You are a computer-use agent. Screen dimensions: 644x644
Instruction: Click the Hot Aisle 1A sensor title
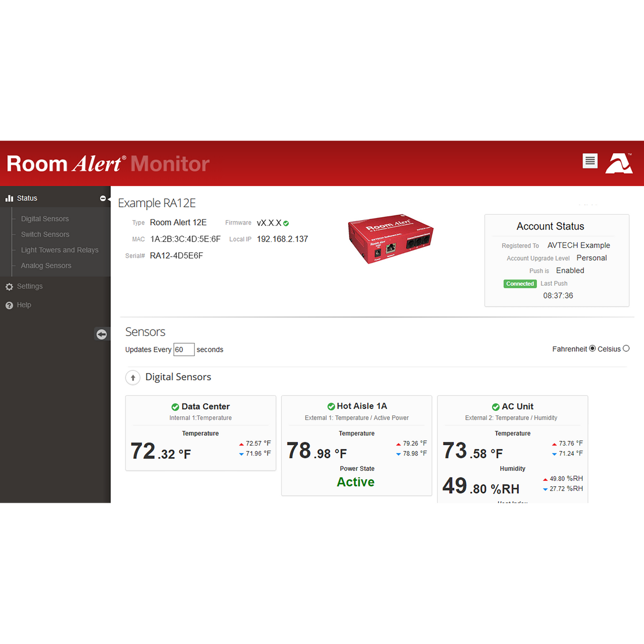362,406
